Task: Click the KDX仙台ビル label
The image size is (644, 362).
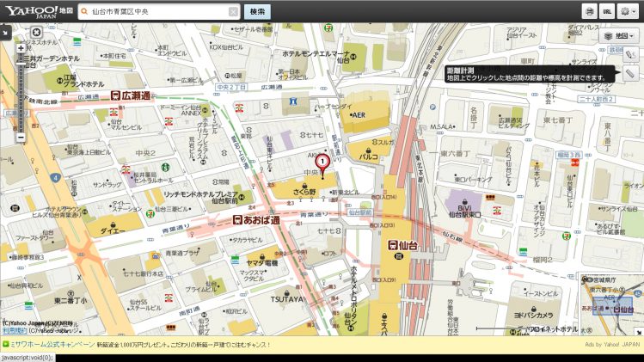Action: (226, 47)
